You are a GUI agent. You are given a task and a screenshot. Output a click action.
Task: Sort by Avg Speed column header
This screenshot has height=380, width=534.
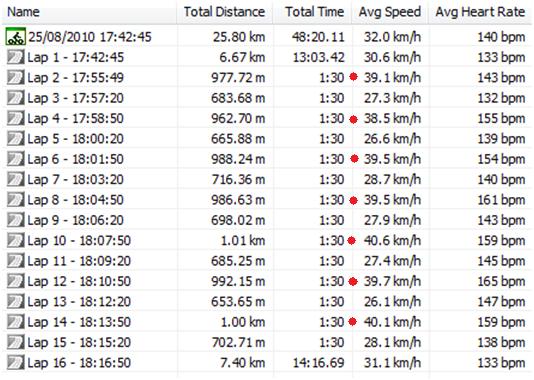[x=390, y=12]
